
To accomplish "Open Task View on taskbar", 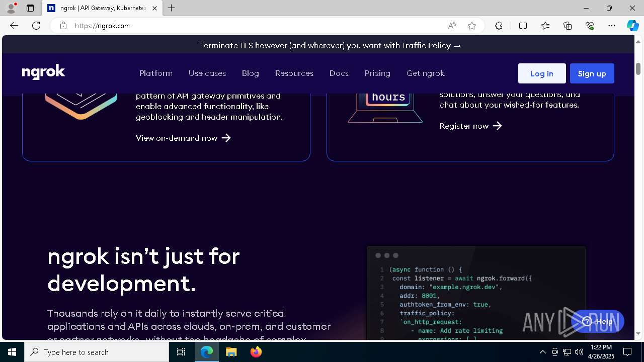I will (181, 352).
